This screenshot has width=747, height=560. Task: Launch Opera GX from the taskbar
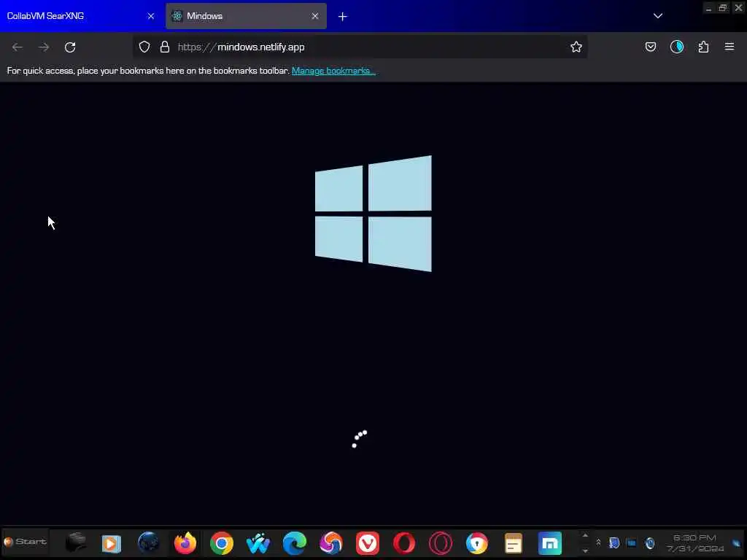(440, 542)
